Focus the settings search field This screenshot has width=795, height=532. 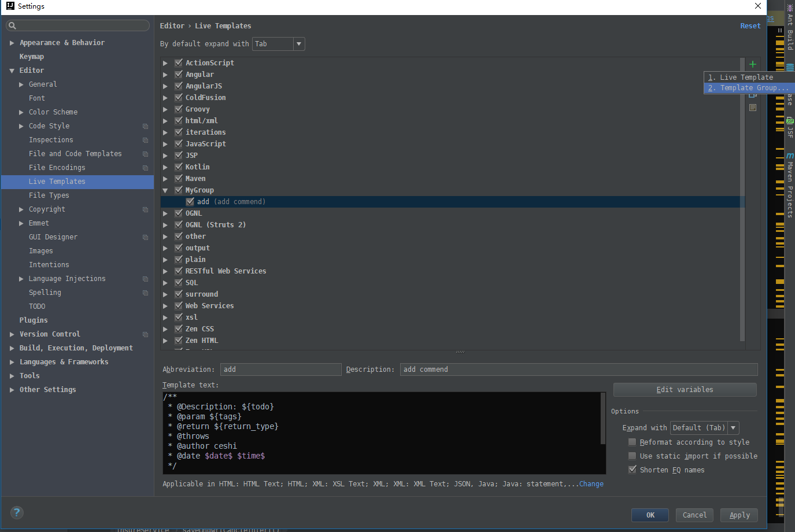[77, 25]
